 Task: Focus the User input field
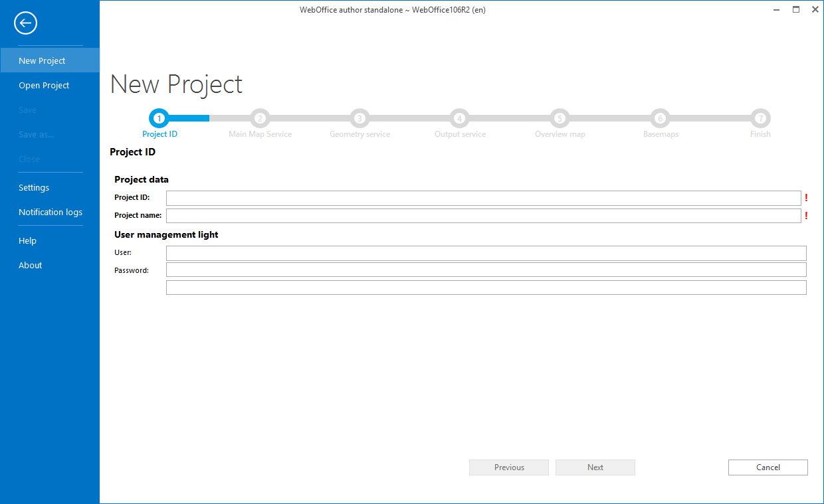486,253
